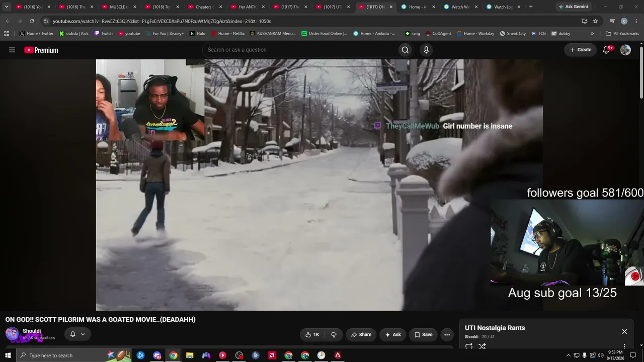Open a new browser tab
This screenshot has height=362, width=644.
coord(531,7)
